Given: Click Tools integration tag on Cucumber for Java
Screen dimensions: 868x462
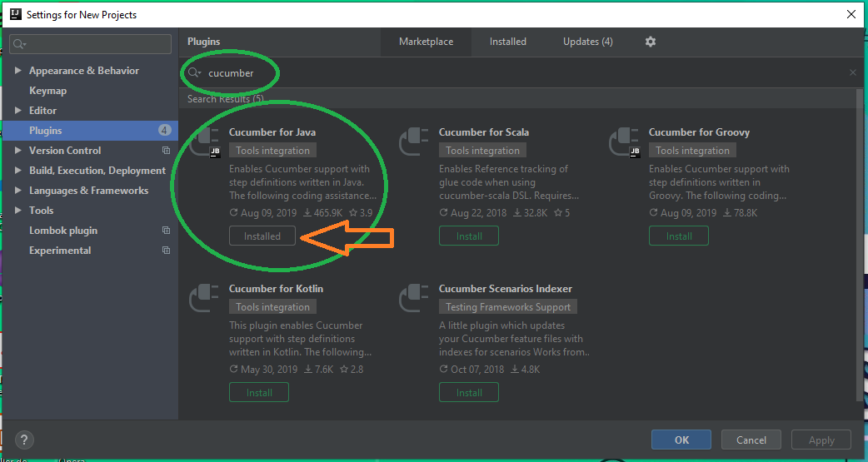Looking at the screenshot, I should click(273, 151).
